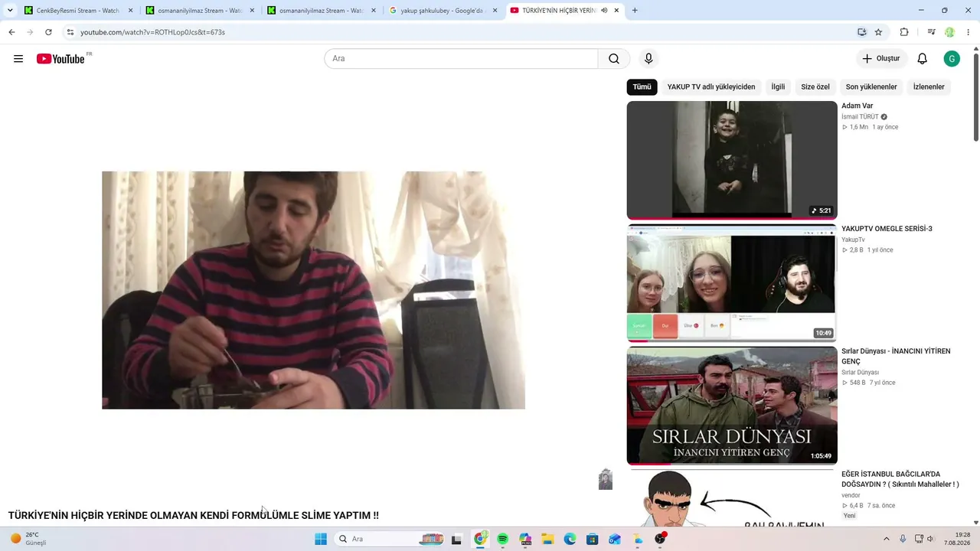Open the account avatar menu
The height and width of the screenshot is (551, 980).
click(x=952, y=59)
